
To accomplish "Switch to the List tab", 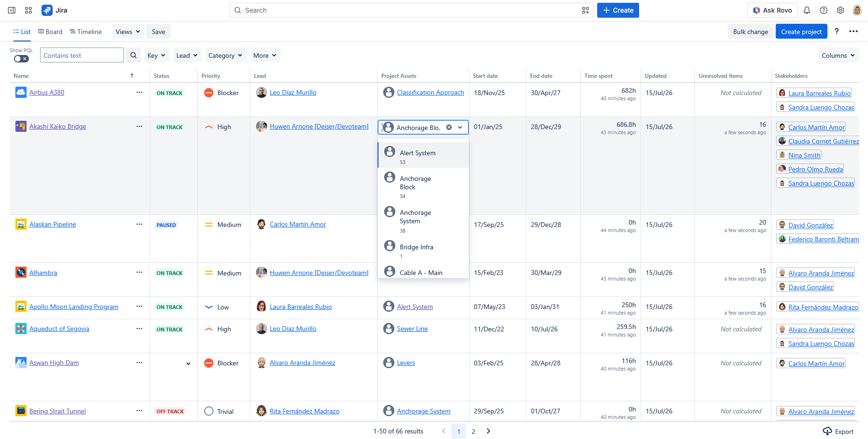I will (x=22, y=32).
